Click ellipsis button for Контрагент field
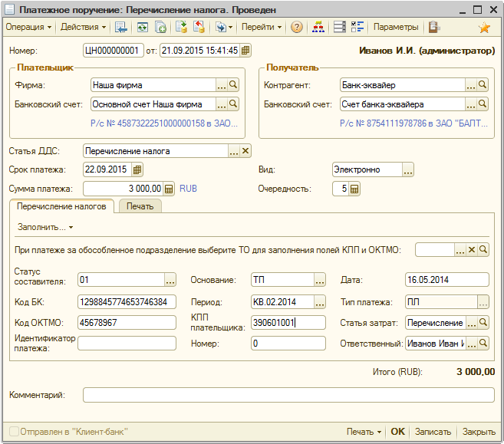The height and width of the screenshot is (444, 504). coord(471,85)
